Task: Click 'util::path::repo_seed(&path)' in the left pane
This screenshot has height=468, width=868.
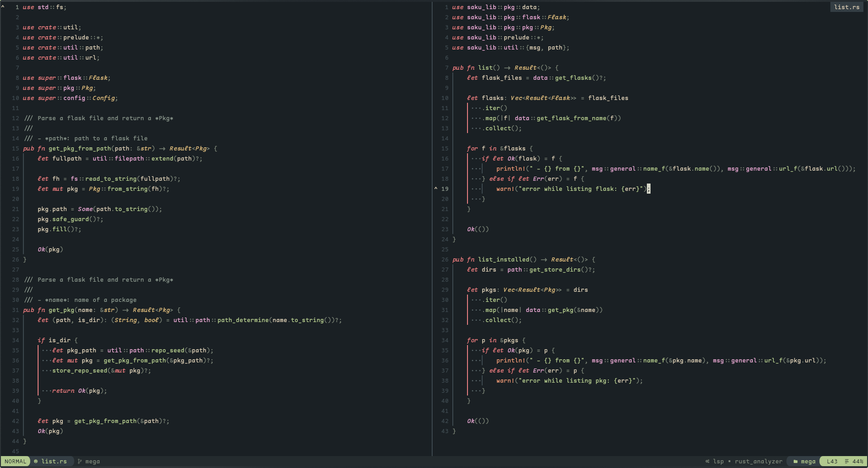Action: pos(158,350)
